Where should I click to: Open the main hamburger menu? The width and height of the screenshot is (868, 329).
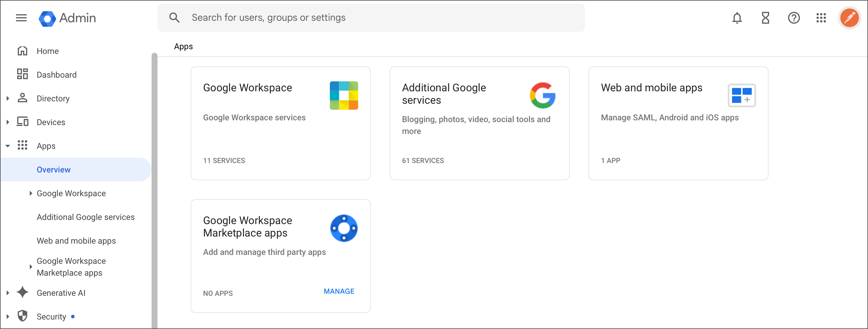21,17
